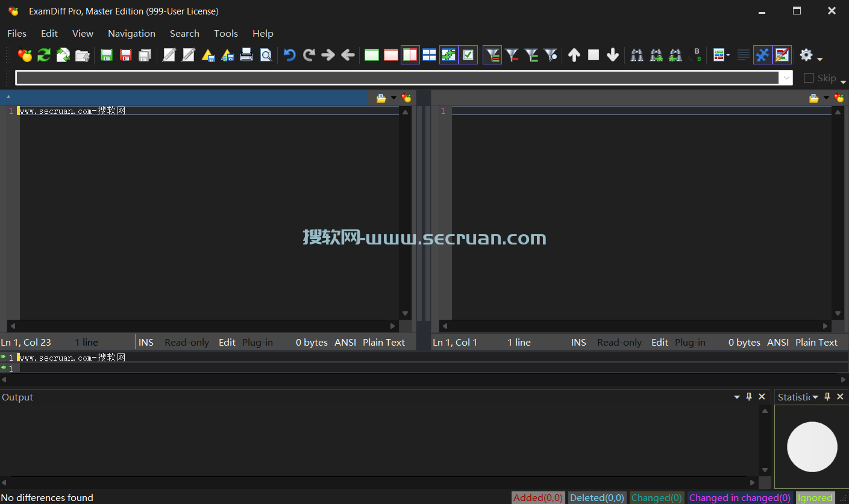Open print preview with the magnifier page icon
Viewport: 849px width, 504px height.
[x=266, y=55]
